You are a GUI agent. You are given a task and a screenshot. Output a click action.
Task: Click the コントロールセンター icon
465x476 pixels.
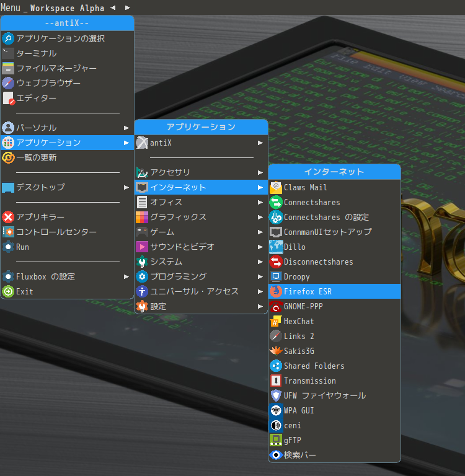pos(8,232)
